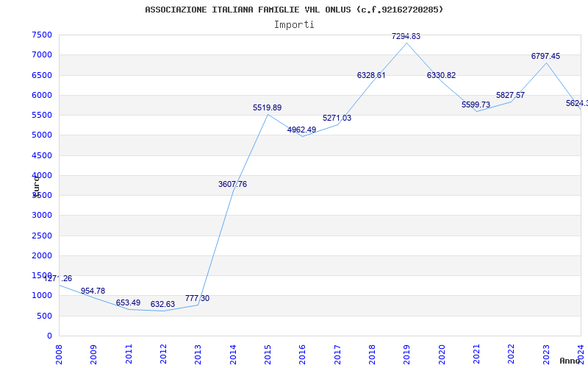This screenshot has height=368, width=588.
Task: Select the 777.30 data label
Action: tap(197, 299)
